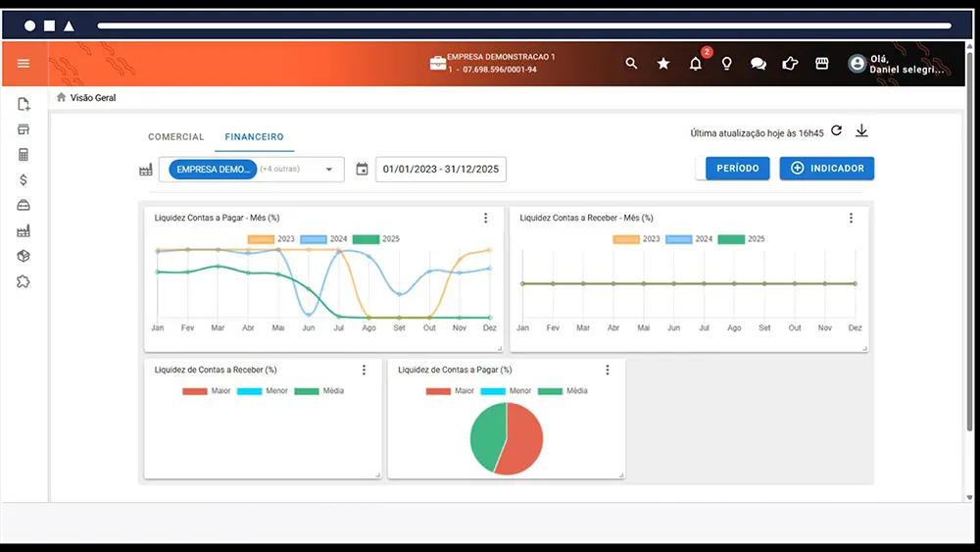Toggle 2023 series in Contas a Receber - Mês
The width and height of the screenshot is (980, 552).
click(x=636, y=239)
